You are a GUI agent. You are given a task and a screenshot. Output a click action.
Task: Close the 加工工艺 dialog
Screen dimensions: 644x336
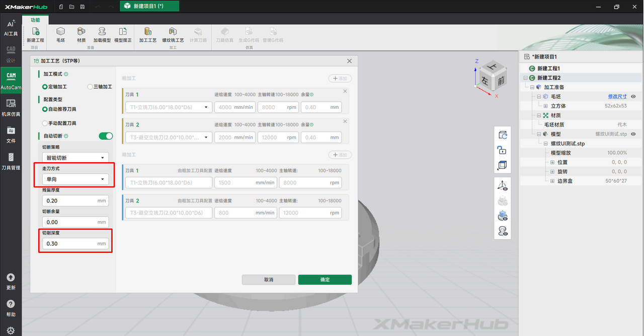pyautogui.click(x=349, y=61)
